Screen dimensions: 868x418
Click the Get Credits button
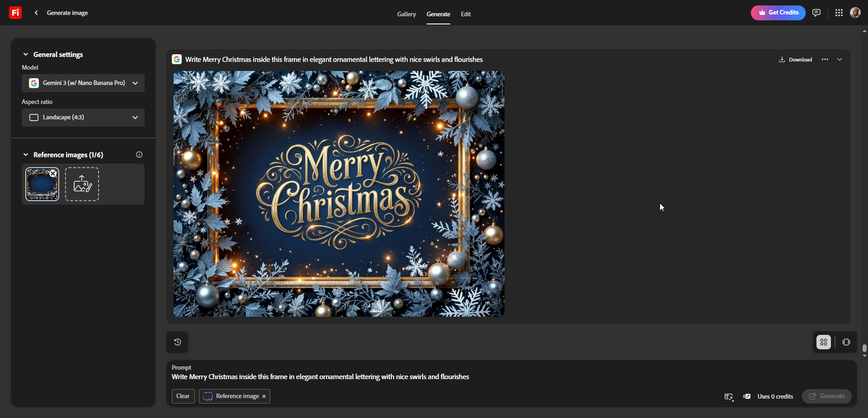click(778, 13)
